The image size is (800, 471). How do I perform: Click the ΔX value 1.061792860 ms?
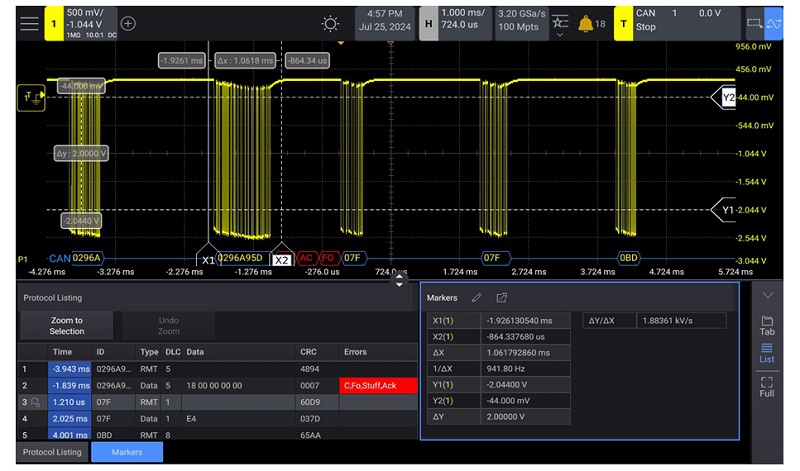tap(526, 353)
